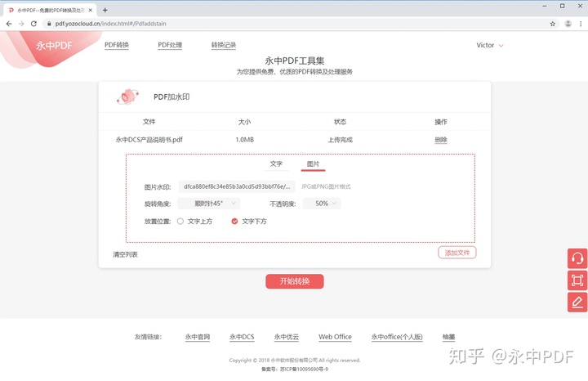The width and height of the screenshot is (588, 381).
Task: Open the Web Office footer link
Action: [336, 337]
